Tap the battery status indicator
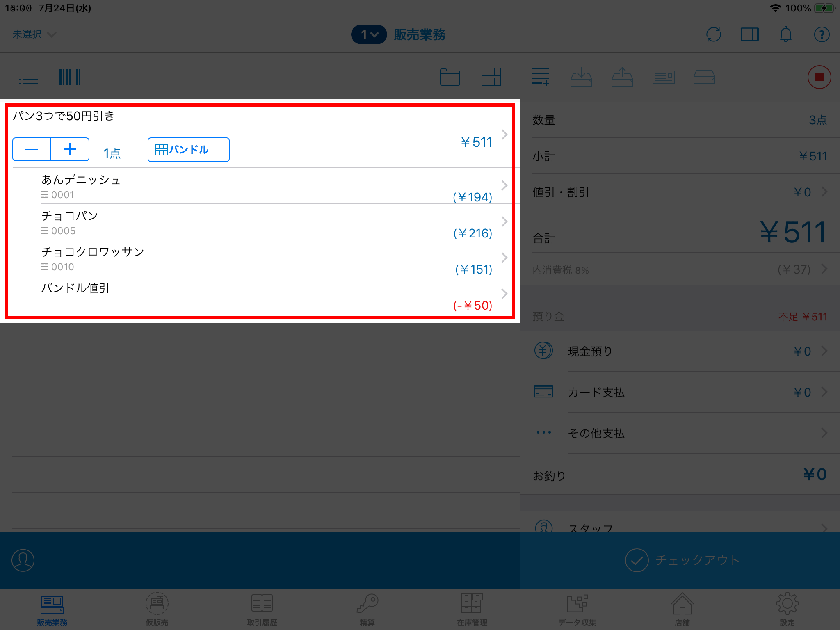This screenshot has height=630, width=840. (x=825, y=8)
